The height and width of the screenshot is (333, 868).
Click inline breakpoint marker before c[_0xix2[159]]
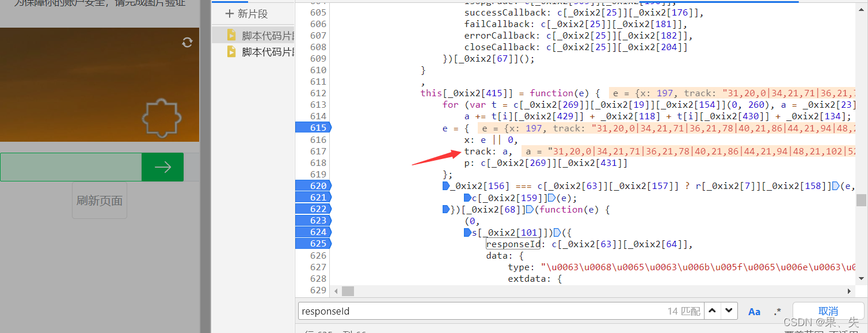tap(467, 198)
